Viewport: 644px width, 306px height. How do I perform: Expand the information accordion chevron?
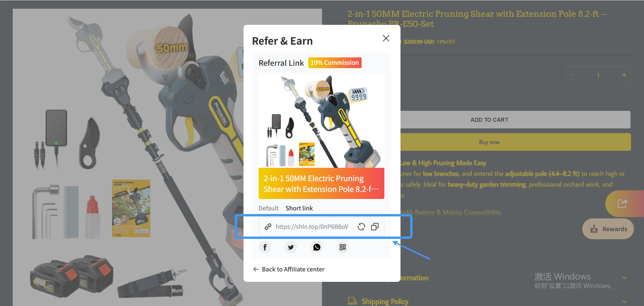click(625, 278)
